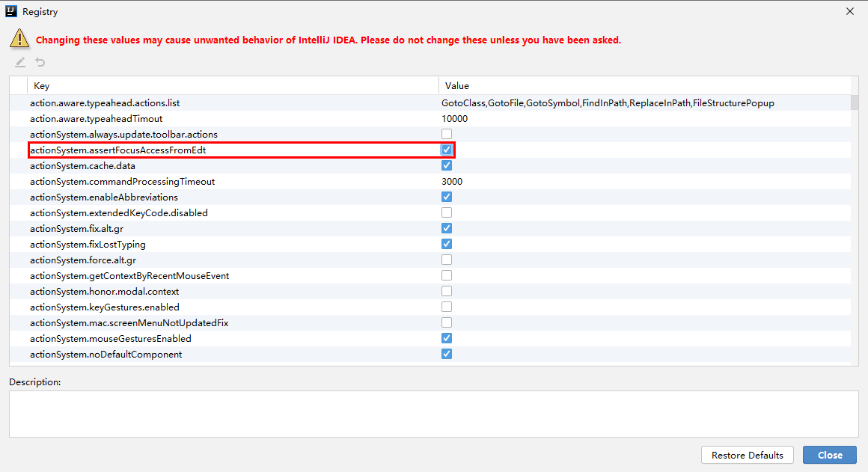The height and width of the screenshot is (472, 868).
Task: Click the blue Close button
Action: 829,455
